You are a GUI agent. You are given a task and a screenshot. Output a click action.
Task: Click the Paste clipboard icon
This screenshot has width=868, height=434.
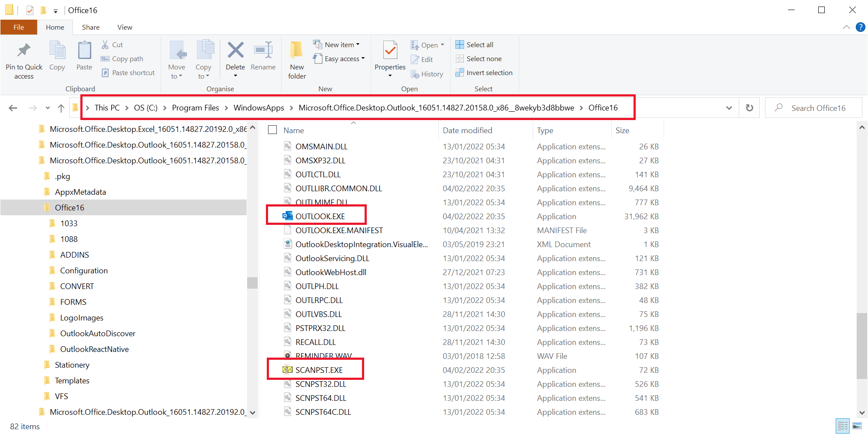pos(84,51)
